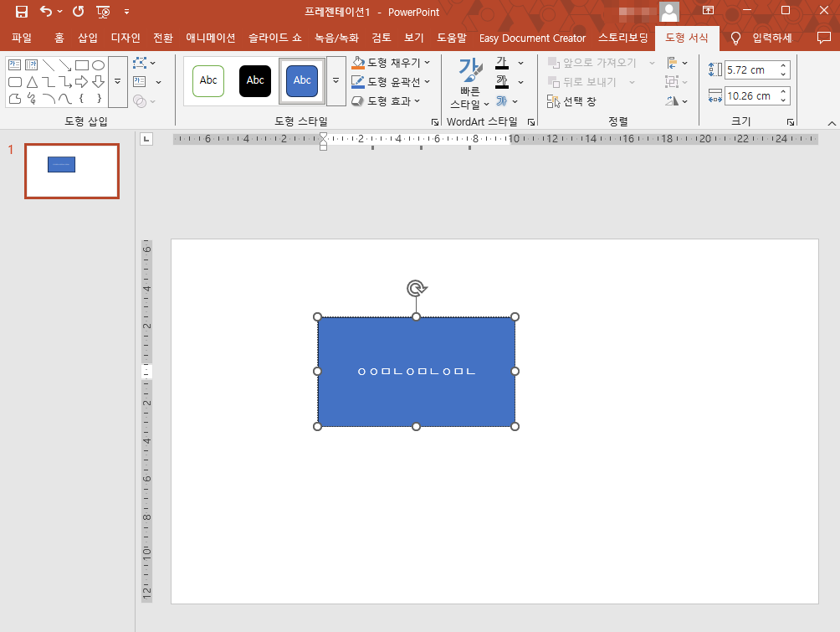This screenshot has width=840, height=632.
Task: Switch to the 애니메이션 tab
Action: (x=211, y=38)
